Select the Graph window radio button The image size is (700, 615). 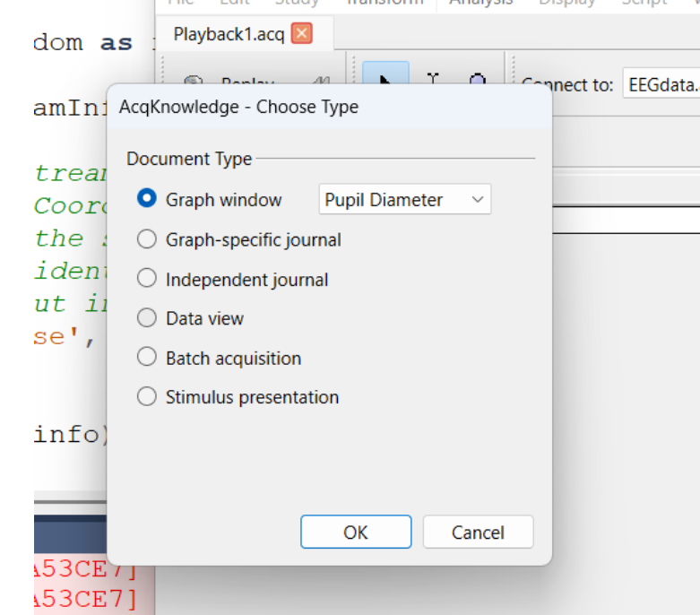(x=147, y=199)
